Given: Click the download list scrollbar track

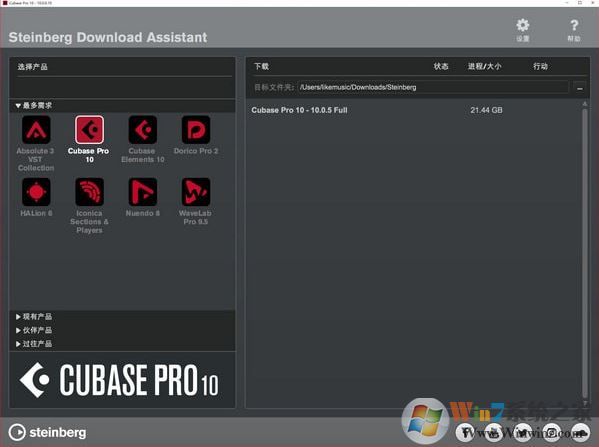Looking at the screenshot, I should 585,253.
